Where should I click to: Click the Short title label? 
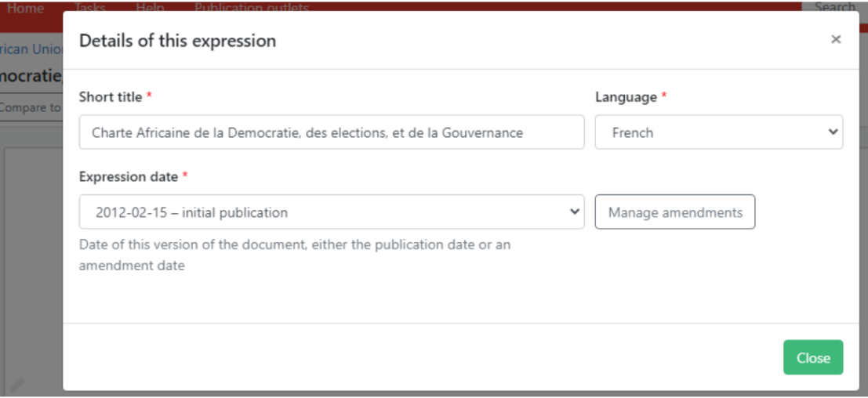[111, 97]
